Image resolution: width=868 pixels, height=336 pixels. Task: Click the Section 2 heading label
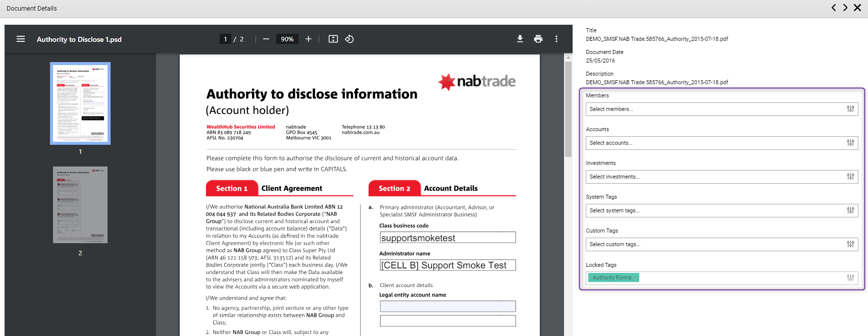point(394,188)
